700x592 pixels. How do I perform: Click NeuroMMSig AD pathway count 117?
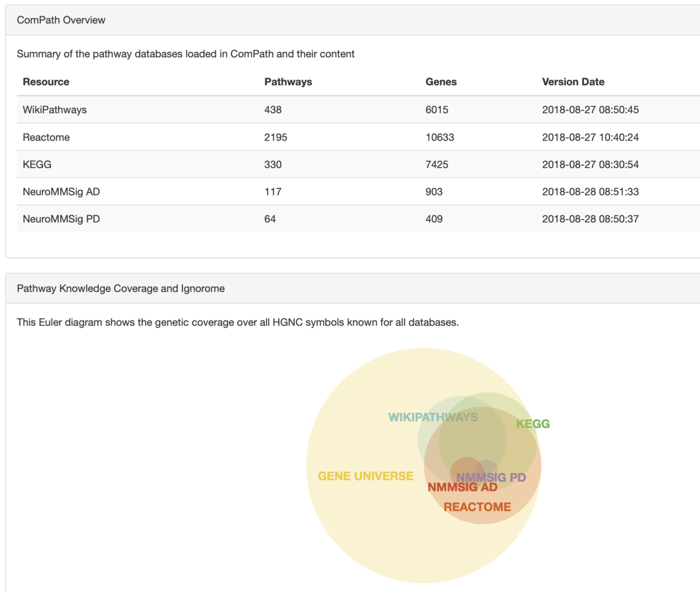[x=273, y=191]
